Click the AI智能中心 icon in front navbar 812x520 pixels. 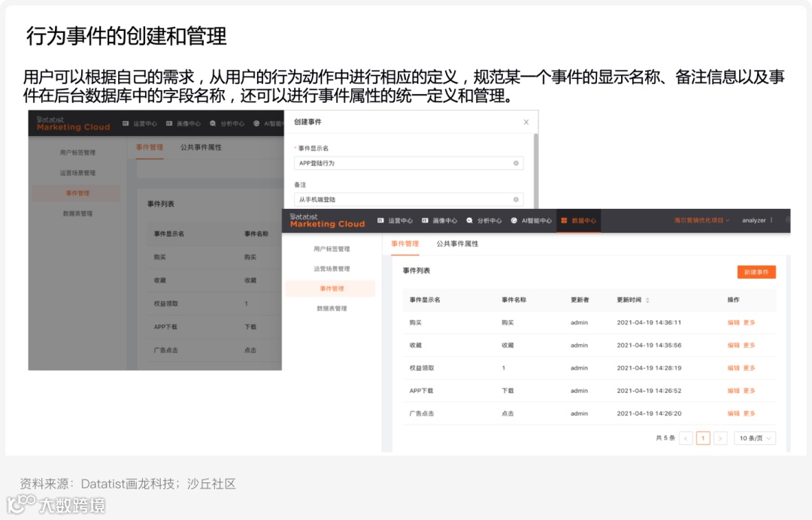(x=514, y=220)
